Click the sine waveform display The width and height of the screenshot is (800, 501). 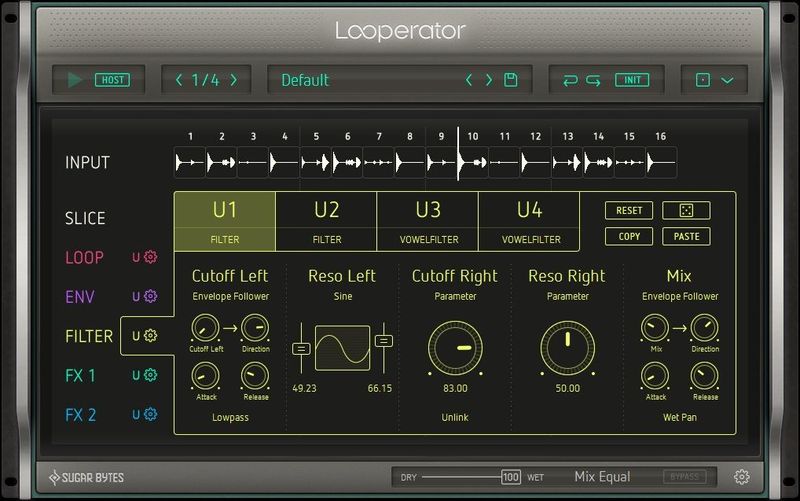click(x=342, y=348)
